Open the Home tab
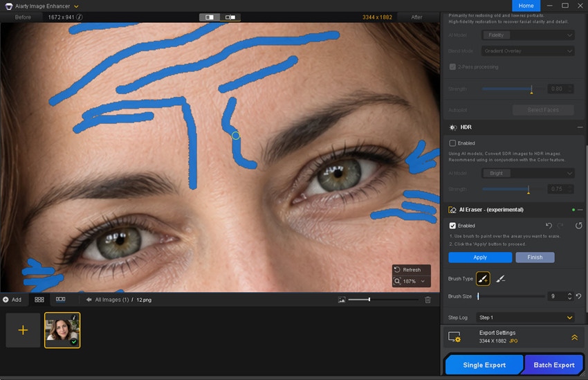The image size is (588, 380). tap(526, 6)
